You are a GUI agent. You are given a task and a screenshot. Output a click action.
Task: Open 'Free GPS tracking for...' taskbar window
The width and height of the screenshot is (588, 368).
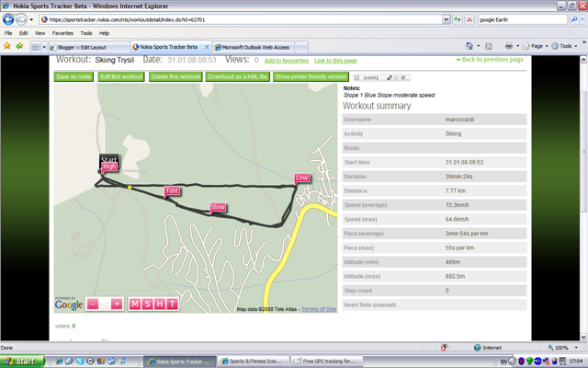[x=327, y=362]
